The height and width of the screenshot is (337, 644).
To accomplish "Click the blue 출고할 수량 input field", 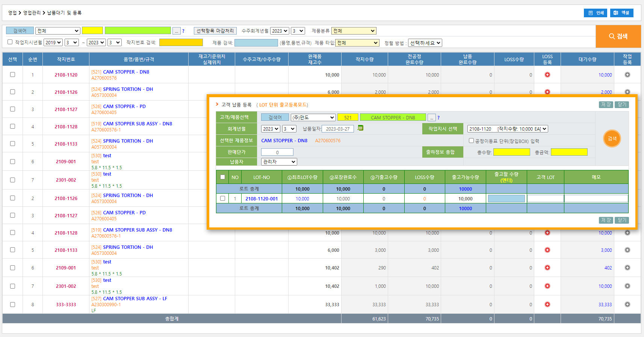I will tap(506, 199).
